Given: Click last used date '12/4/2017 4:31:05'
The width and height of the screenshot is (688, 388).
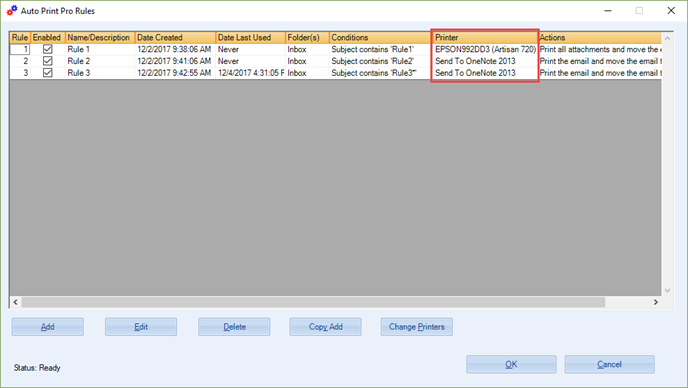Looking at the screenshot, I should pyautogui.click(x=251, y=73).
